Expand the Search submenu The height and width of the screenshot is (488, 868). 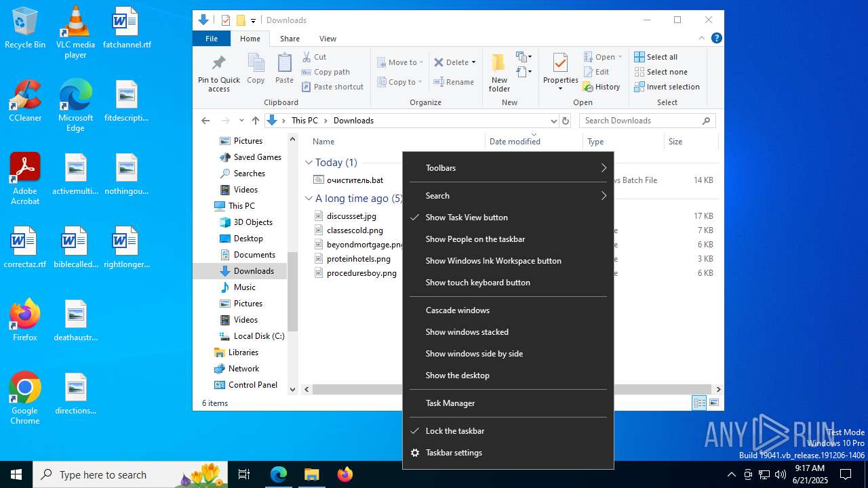click(x=508, y=196)
